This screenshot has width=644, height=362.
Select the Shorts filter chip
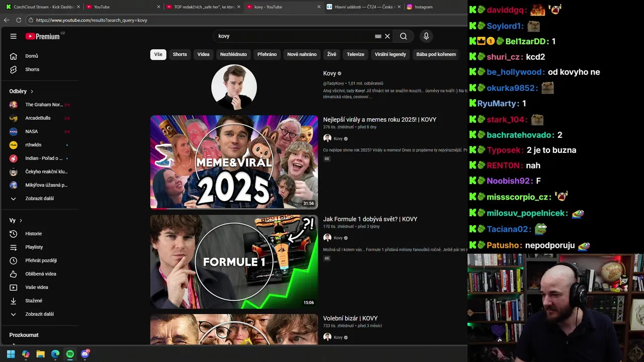180,54
